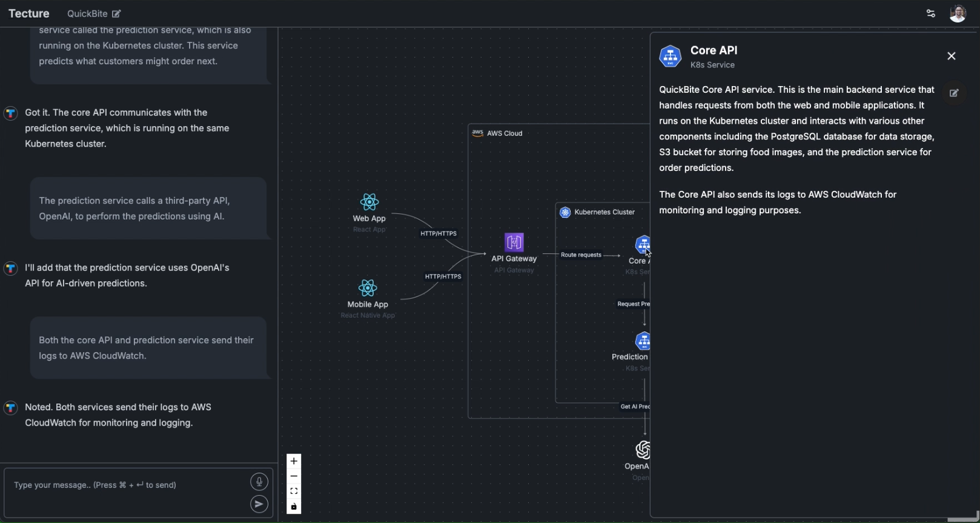This screenshot has width=980, height=523.
Task: Select the API Gateway node
Action: click(514, 253)
